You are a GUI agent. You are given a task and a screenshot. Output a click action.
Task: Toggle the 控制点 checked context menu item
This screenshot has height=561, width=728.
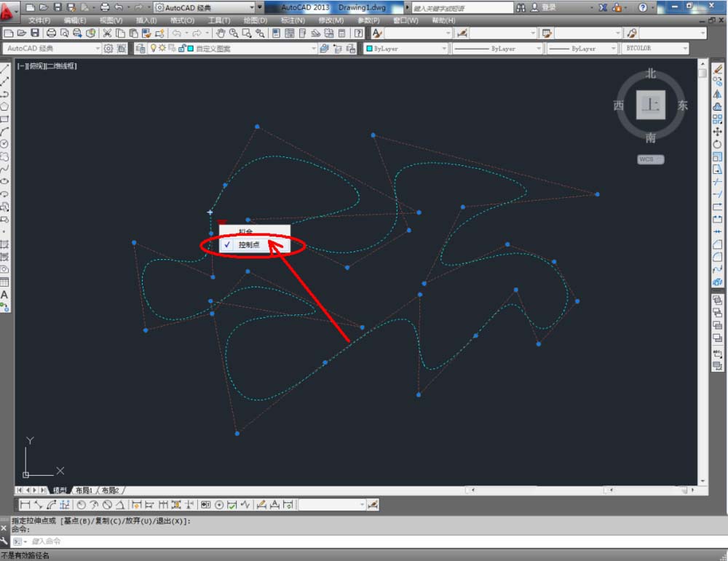click(255, 245)
